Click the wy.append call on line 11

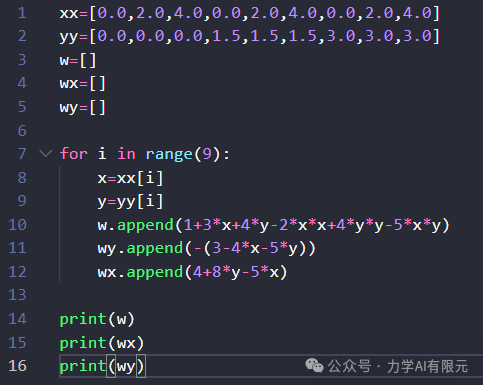click(207, 248)
